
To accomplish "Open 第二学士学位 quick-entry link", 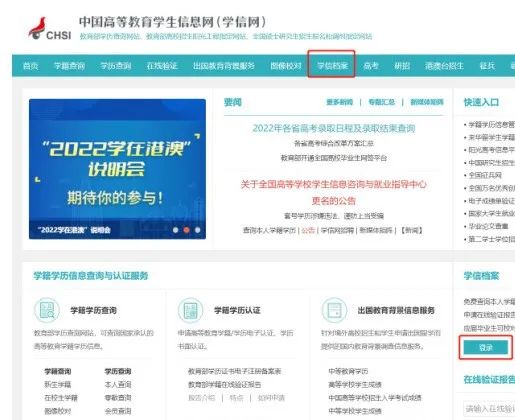I will click(492, 239).
